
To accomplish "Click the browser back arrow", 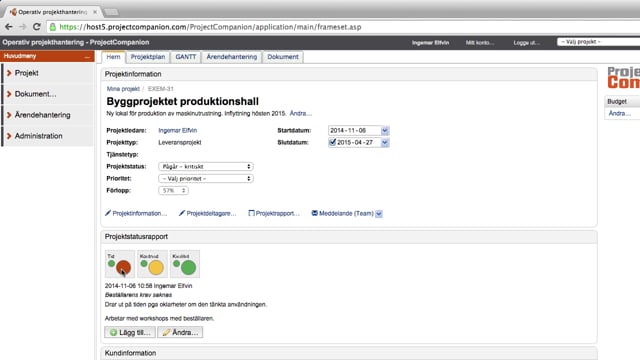I will point(9,27).
